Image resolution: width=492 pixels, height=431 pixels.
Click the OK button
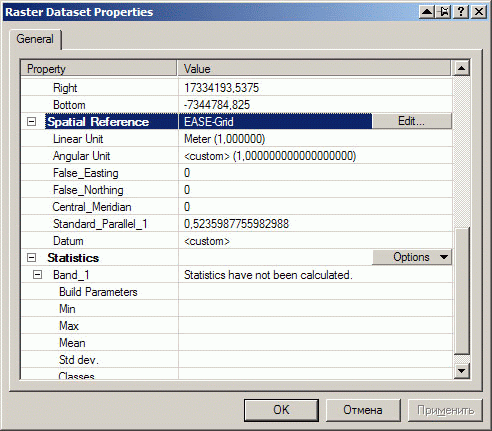281,410
